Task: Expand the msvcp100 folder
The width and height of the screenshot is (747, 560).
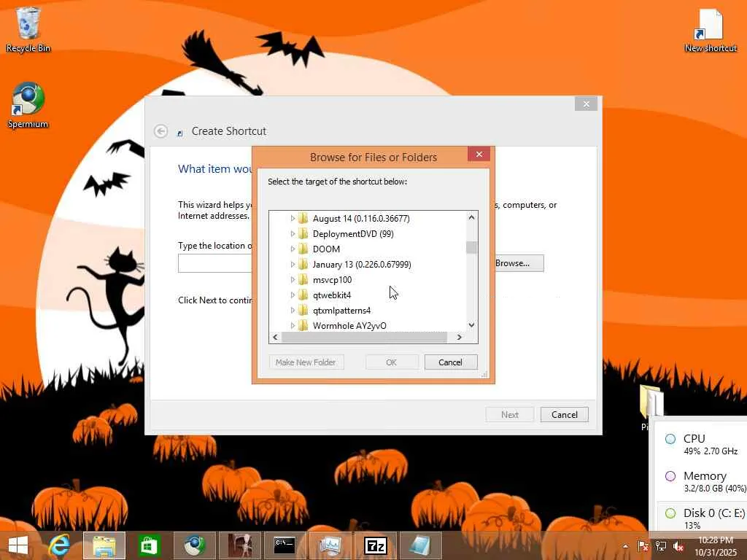Action: 293,279
